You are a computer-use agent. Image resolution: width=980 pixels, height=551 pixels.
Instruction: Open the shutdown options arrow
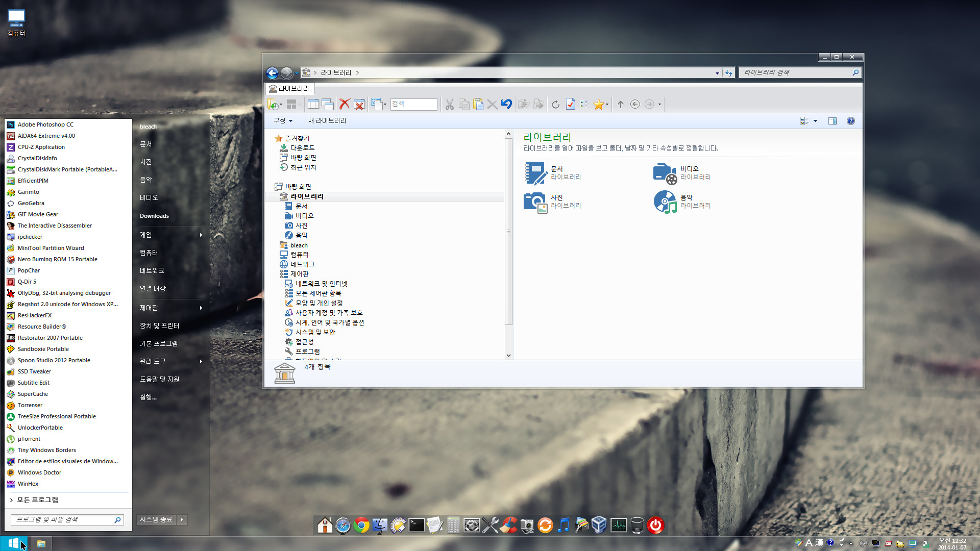182,519
